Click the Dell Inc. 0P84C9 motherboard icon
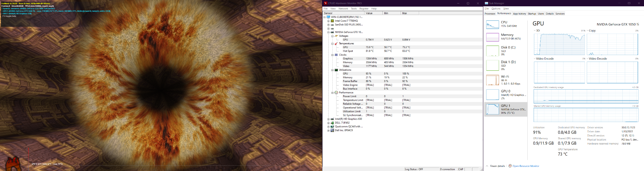644x171 pixels. [332, 130]
